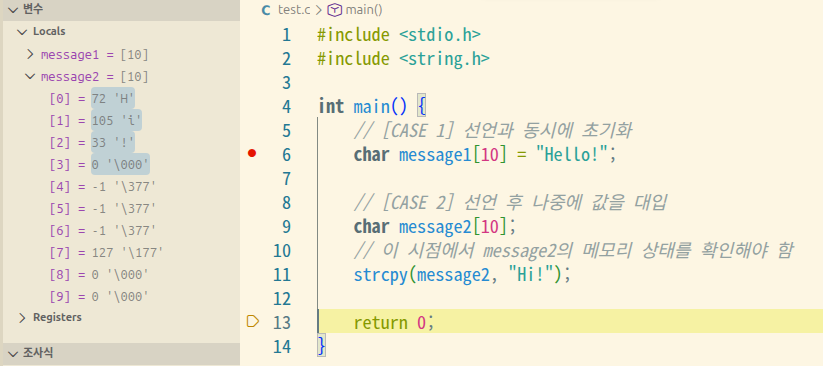The width and height of the screenshot is (823, 366).
Task: Select test.c in the breadcrumb
Action: [x=294, y=10]
